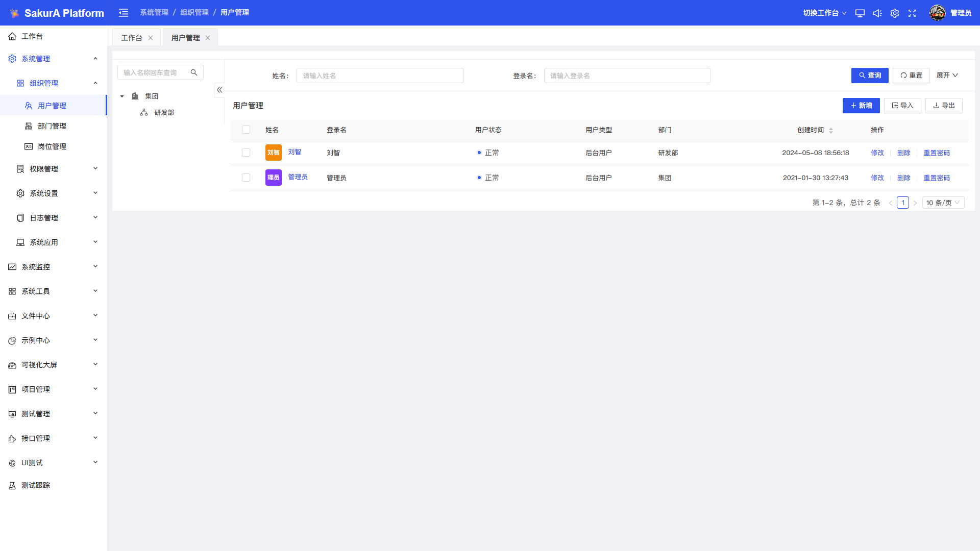The image size is (980, 551).
Task: Click the search magnifier in tree filter
Action: click(x=194, y=72)
